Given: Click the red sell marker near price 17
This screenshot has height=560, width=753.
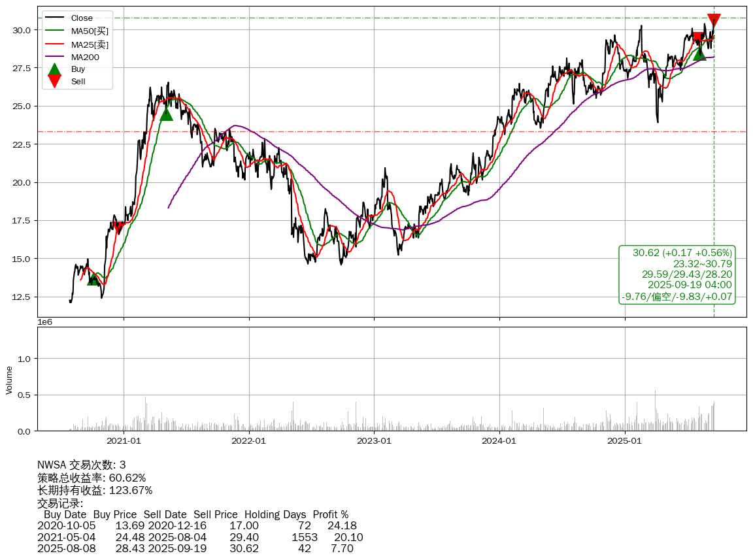Looking at the screenshot, I should click(118, 227).
